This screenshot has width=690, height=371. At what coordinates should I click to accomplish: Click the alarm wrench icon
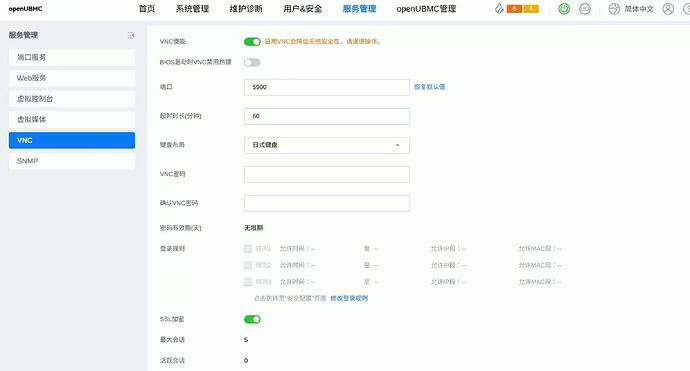pyautogui.click(x=499, y=9)
